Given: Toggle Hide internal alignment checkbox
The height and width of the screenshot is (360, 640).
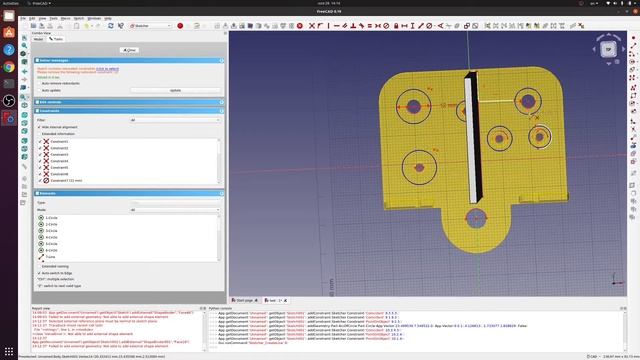Looking at the screenshot, I should pyautogui.click(x=39, y=127).
